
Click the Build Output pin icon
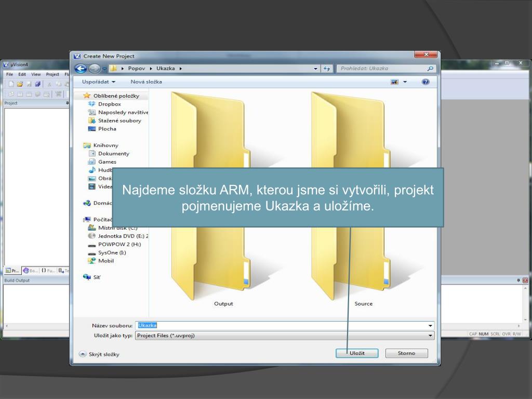[x=518, y=280]
